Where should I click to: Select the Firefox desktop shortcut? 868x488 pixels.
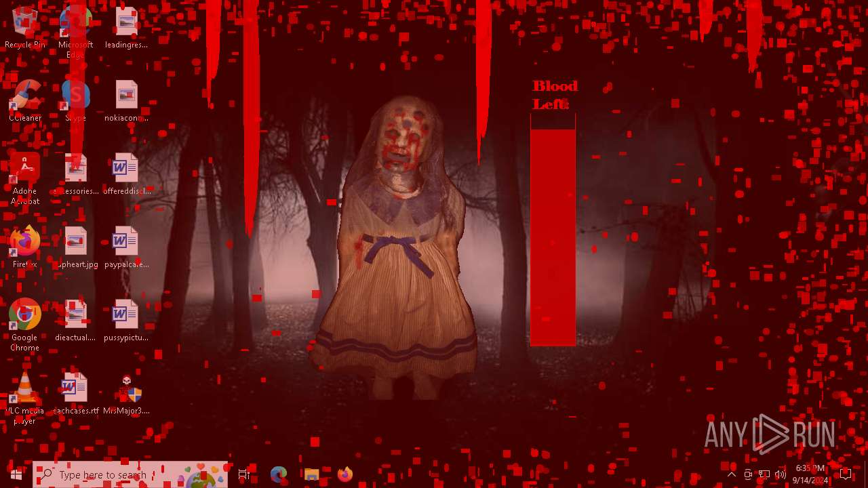coord(25,248)
